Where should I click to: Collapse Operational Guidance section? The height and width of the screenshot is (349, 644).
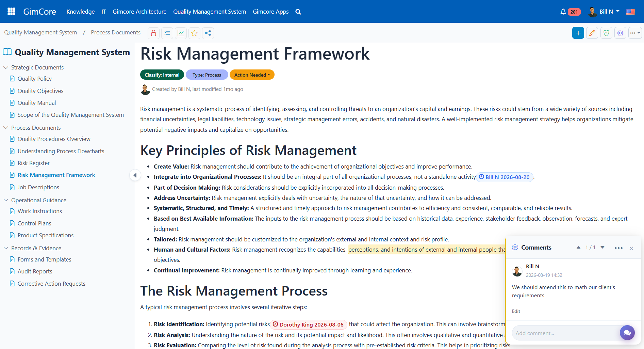6,200
